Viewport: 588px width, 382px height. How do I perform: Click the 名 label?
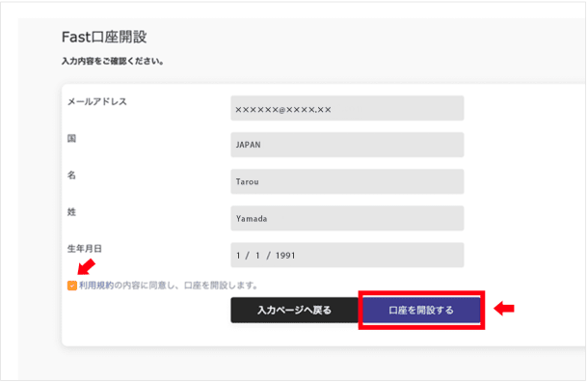point(71,176)
